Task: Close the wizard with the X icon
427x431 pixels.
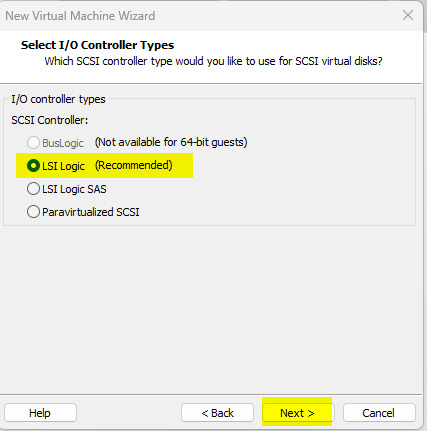Action: point(408,15)
